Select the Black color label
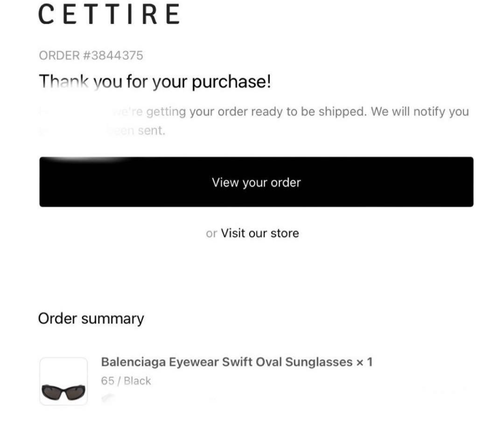The height and width of the screenshot is (422, 504). point(137,381)
